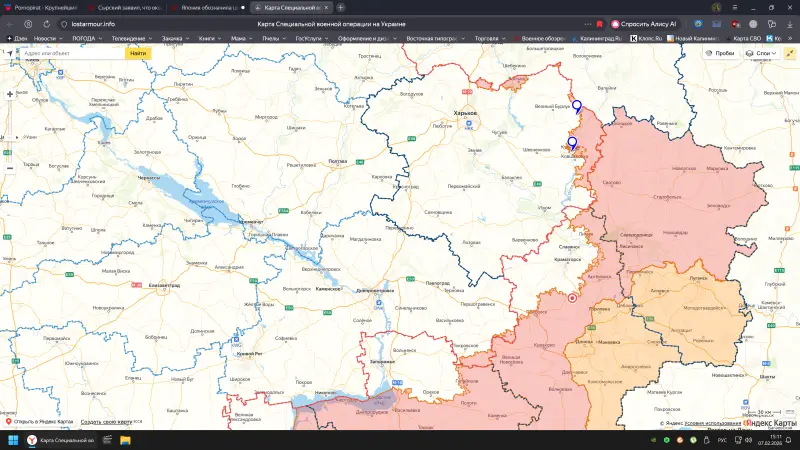Click the red bookmark icon in address bar

click(599, 22)
